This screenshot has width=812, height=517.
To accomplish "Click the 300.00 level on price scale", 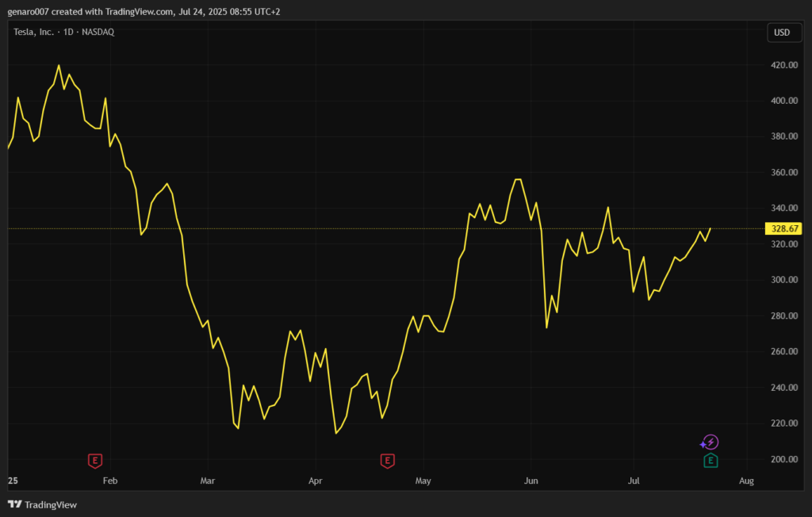I will click(x=783, y=281).
